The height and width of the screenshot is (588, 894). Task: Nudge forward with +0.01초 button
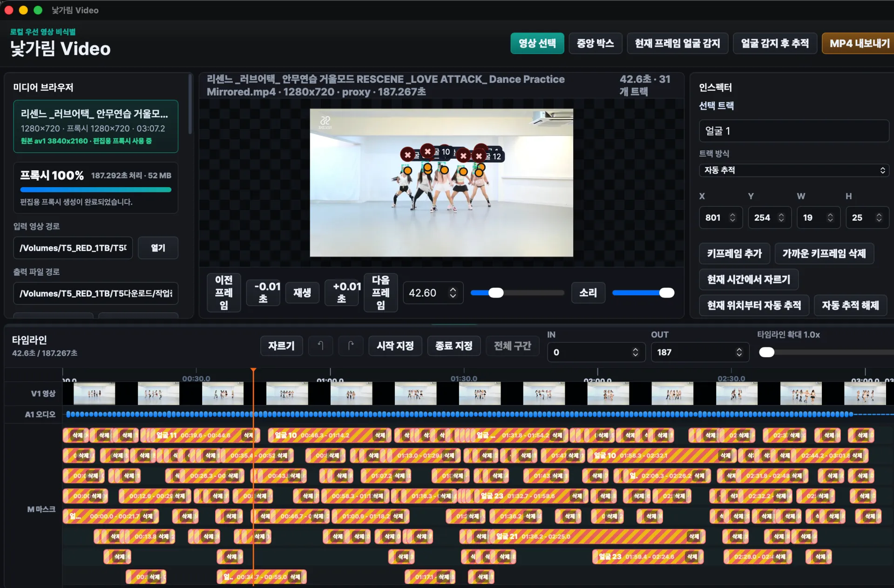[341, 292]
